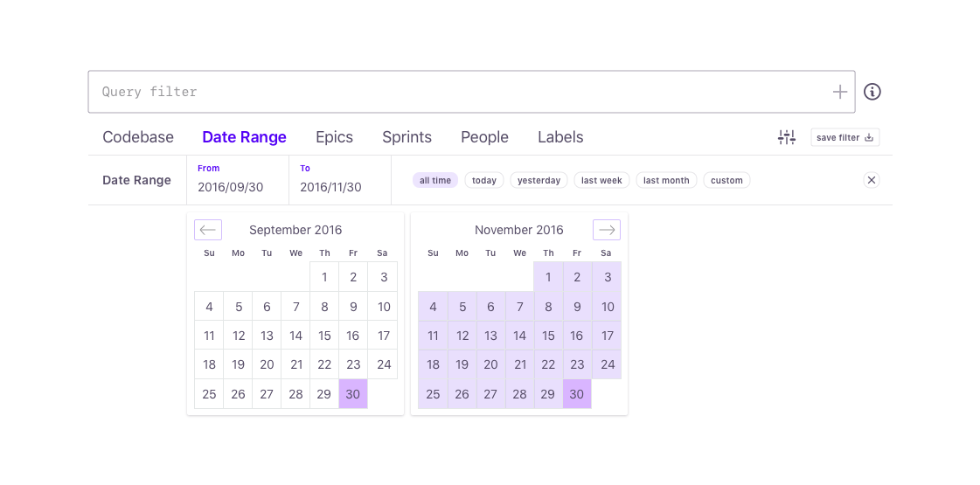Image resolution: width=980 pixels, height=485 pixels.
Task: Click highlighted November 30 date cell
Action: [577, 394]
